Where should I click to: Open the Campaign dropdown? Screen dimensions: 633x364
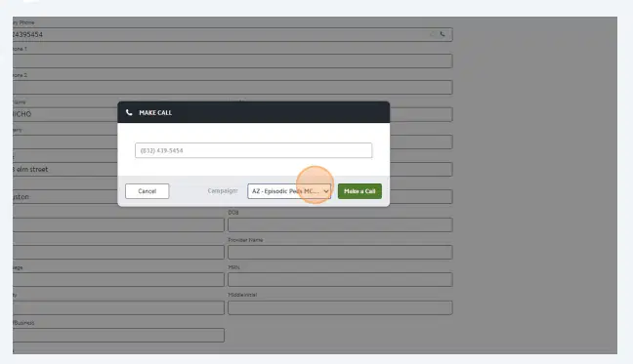(289, 191)
